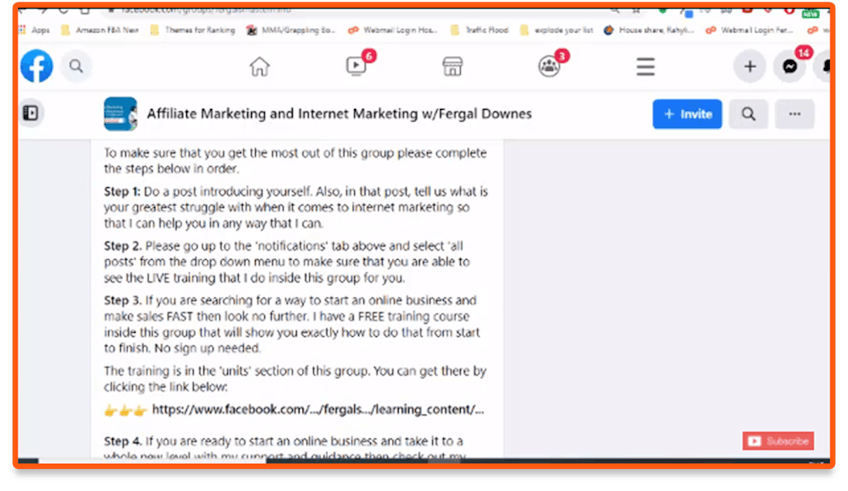This screenshot has height=491, width=848.
Task: Click the group cover thumbnail image
Action: pos(120,114)
